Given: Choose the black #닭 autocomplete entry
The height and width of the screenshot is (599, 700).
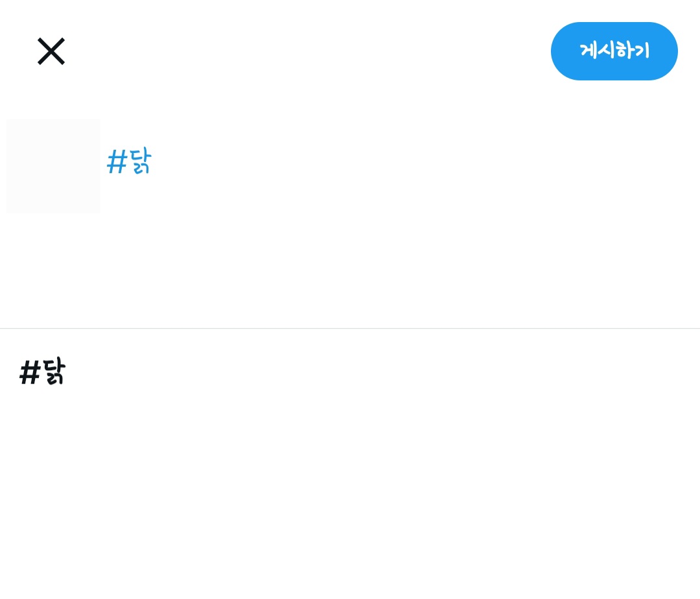Looking at the screenshot, I should click(43, 372).
